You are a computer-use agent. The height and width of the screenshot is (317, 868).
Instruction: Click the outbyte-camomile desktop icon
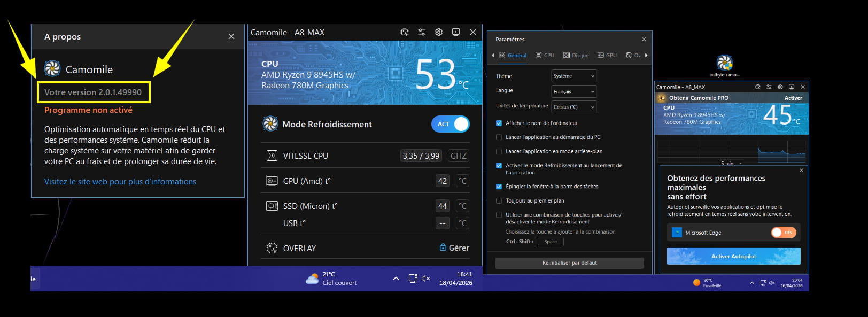pos(724,63)
